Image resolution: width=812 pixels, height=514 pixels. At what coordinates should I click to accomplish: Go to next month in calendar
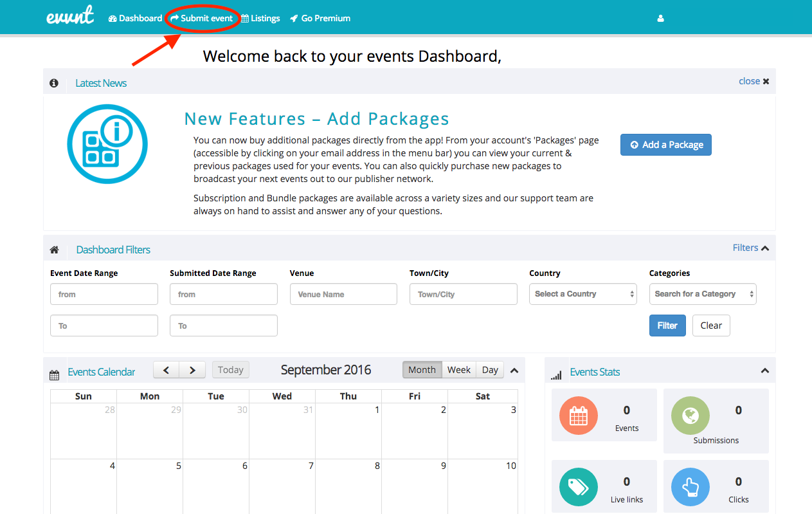192,370
